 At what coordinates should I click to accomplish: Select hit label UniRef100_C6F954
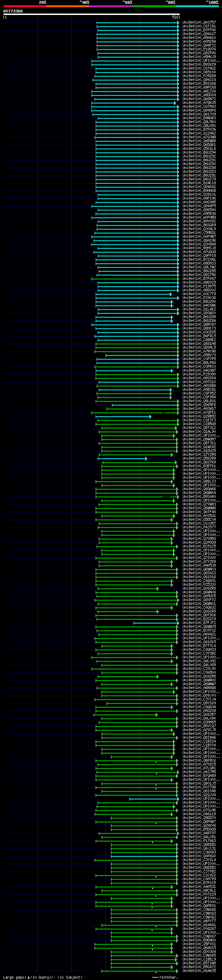point(199,397)
